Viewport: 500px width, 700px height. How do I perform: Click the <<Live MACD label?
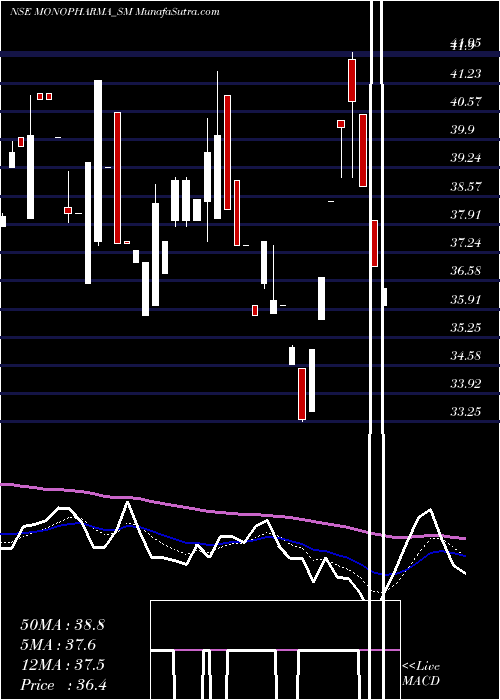421,673
